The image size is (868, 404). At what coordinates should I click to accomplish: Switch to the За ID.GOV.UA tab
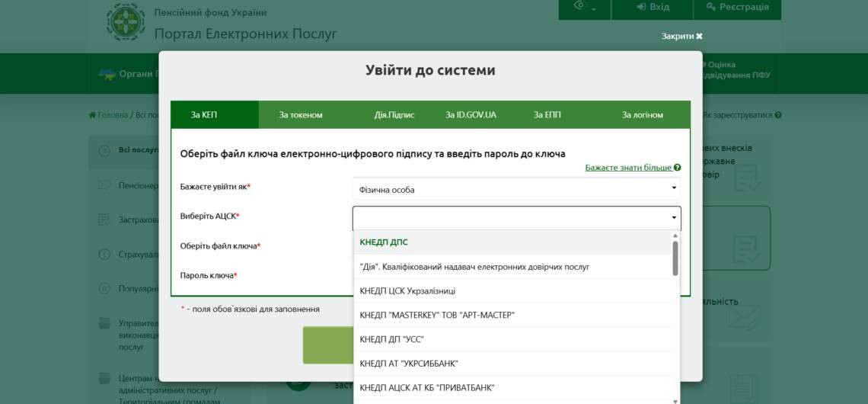click(x=471, y=114)
